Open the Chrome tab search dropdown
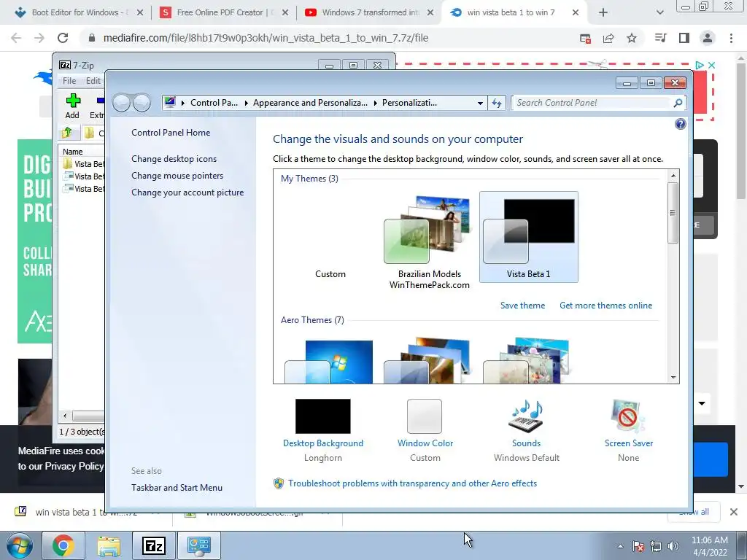 pos(659,12)
